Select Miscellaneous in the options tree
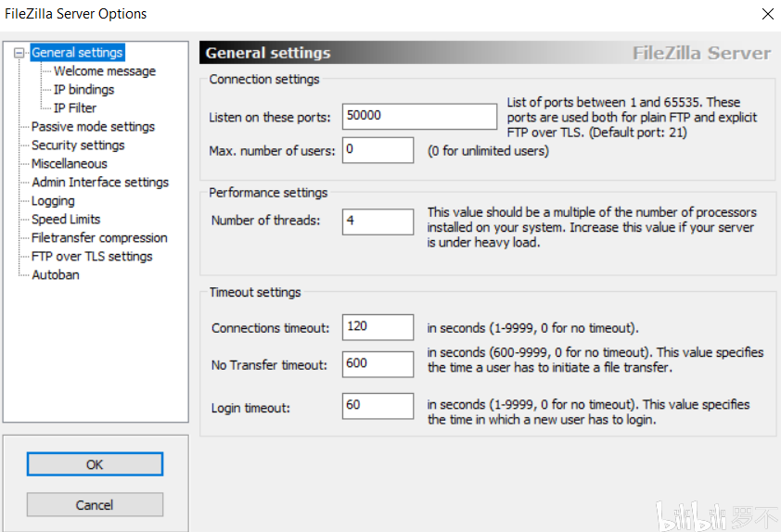 coord(70,164)
